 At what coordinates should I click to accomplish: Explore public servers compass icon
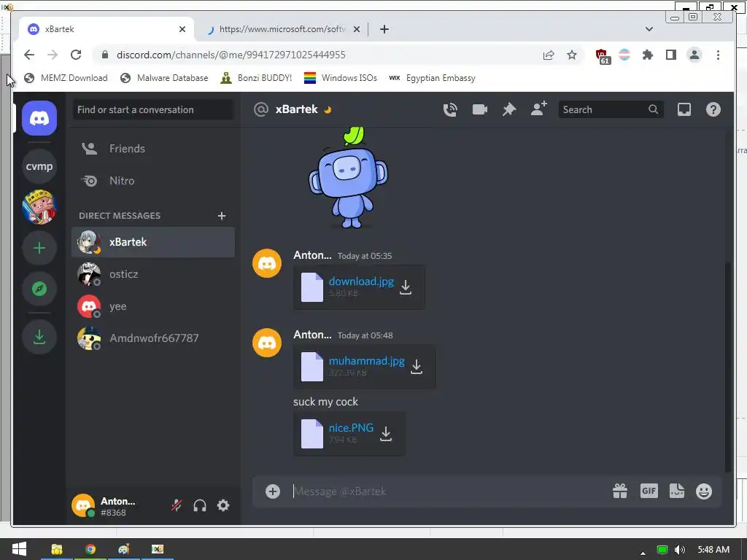point(39,289)
